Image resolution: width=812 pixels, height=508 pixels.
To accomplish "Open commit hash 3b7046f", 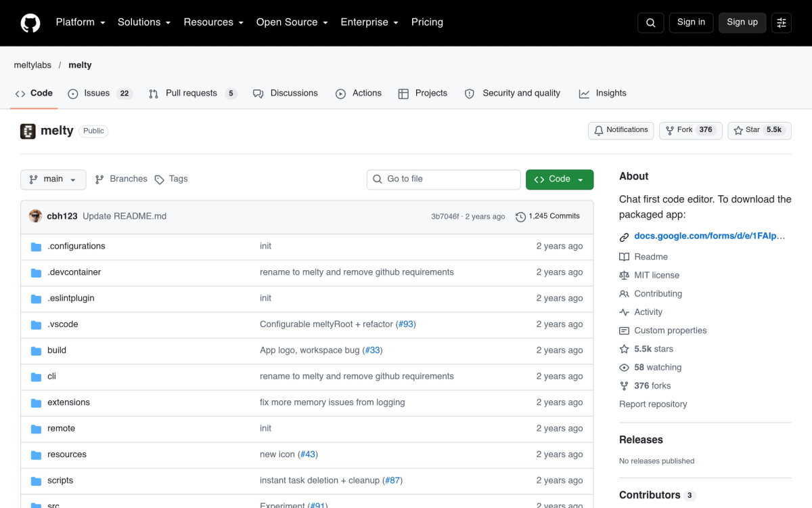I will tap(445, 217).
